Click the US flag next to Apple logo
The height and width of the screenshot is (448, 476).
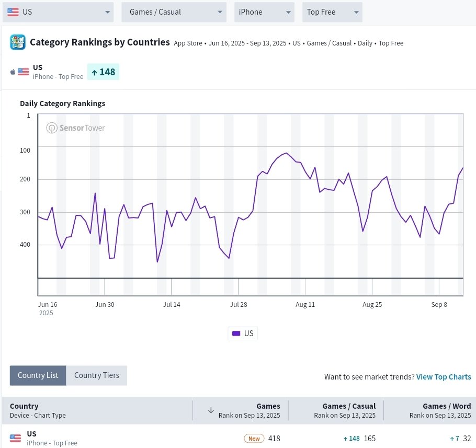tap(24, 72)
